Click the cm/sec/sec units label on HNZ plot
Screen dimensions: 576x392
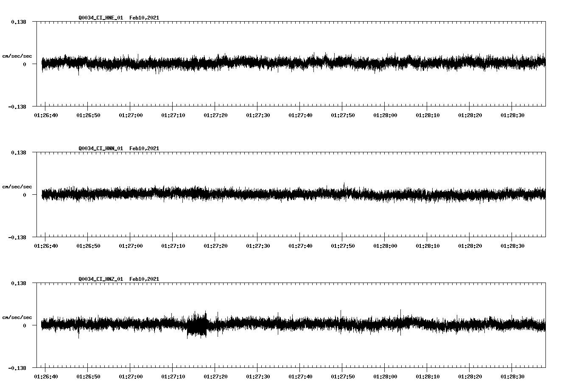tap(17, 317)
